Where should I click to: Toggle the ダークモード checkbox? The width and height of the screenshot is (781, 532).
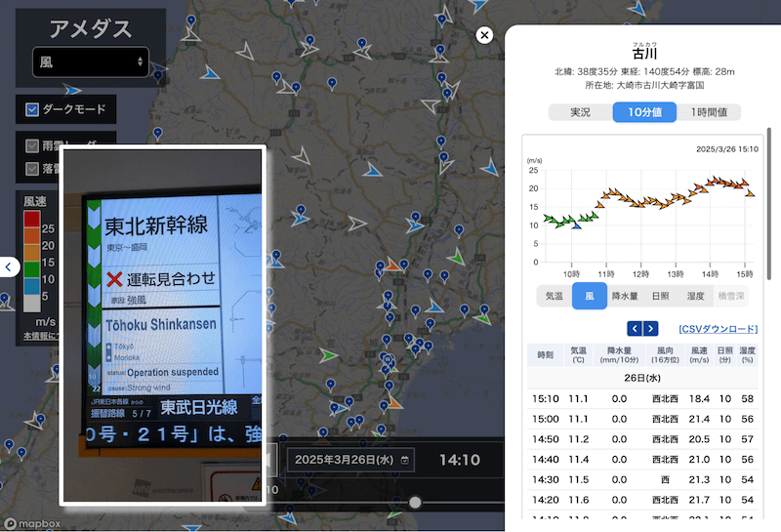(32, 109)
